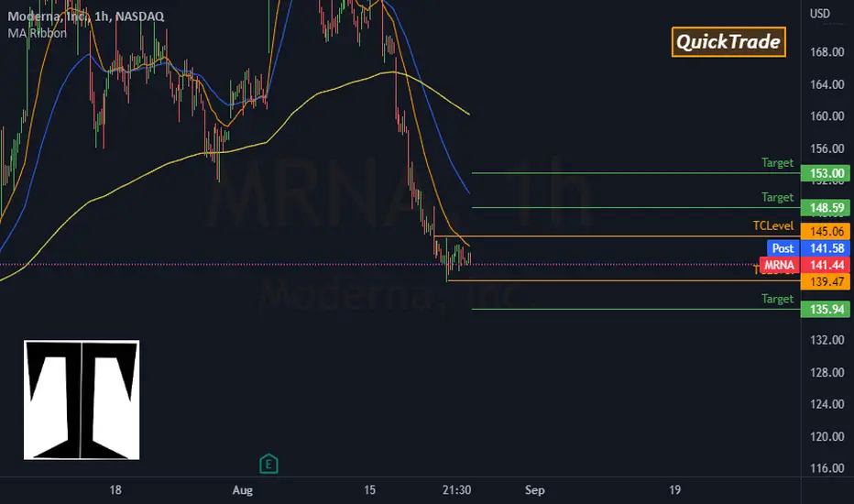
Task: Click the Moderna, Inc. chart title
Action: pos(85,16)
